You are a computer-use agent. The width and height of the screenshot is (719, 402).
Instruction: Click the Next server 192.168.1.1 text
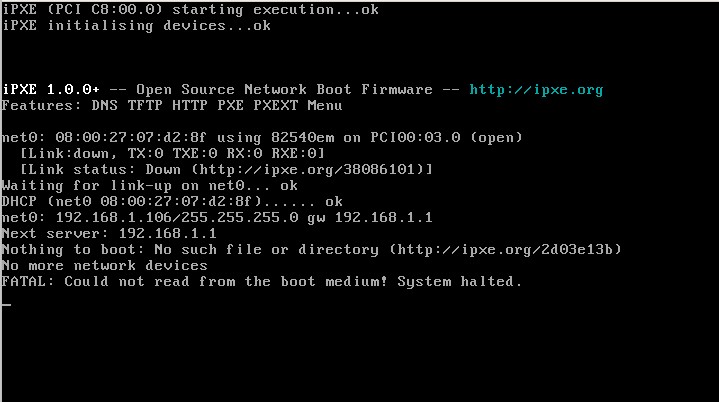(109, 234)
